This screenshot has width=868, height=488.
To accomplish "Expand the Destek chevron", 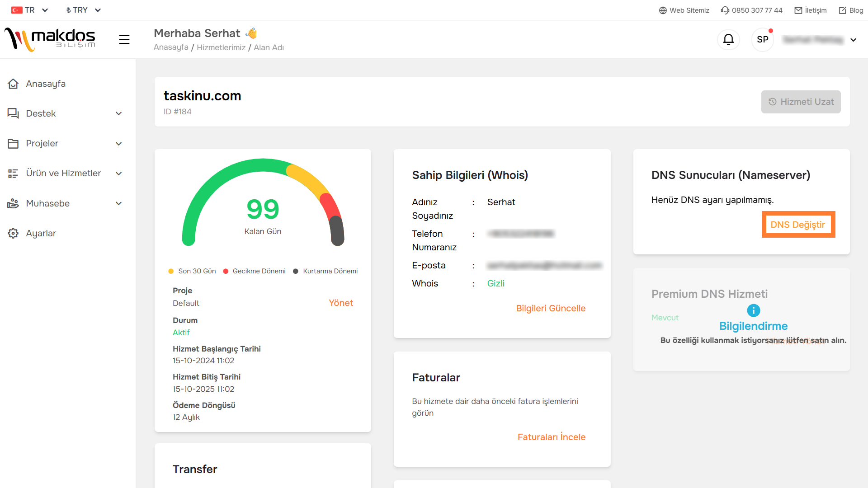I will tap(119, 113).
